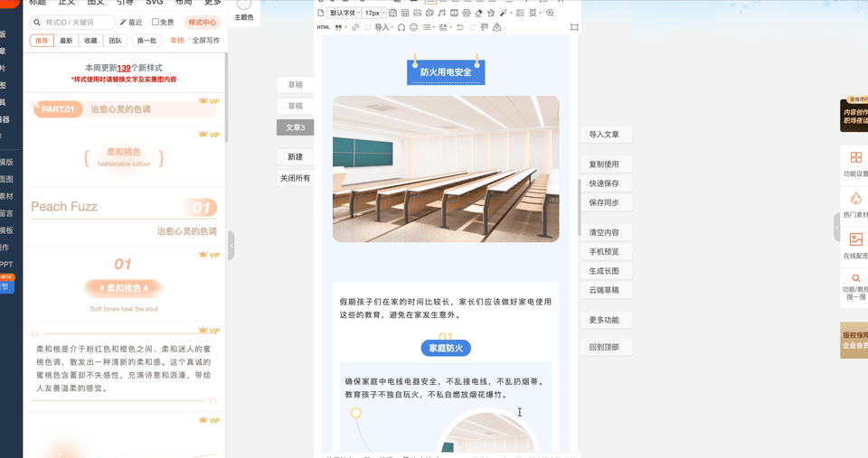
Task: Expand the alignment dropdown arrow
Action: click(x=541, y=13)
